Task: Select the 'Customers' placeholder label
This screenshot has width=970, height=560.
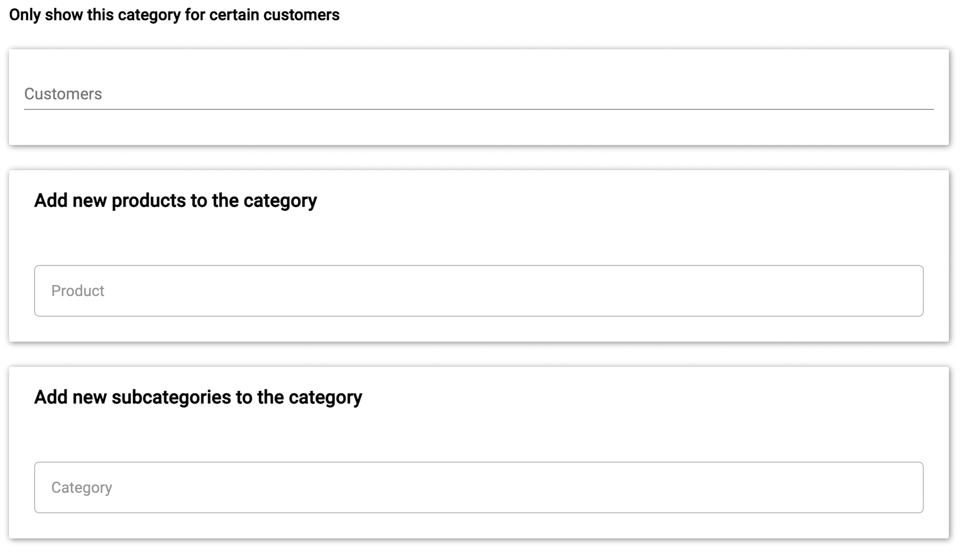Action: point(63,94)
